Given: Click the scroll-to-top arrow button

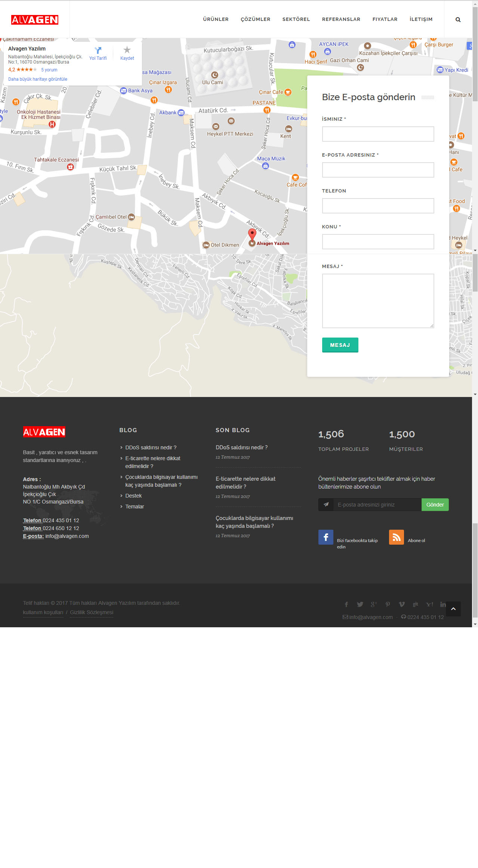Looking at the screenshot, I should pyautogui.click(x=453, y=609).
